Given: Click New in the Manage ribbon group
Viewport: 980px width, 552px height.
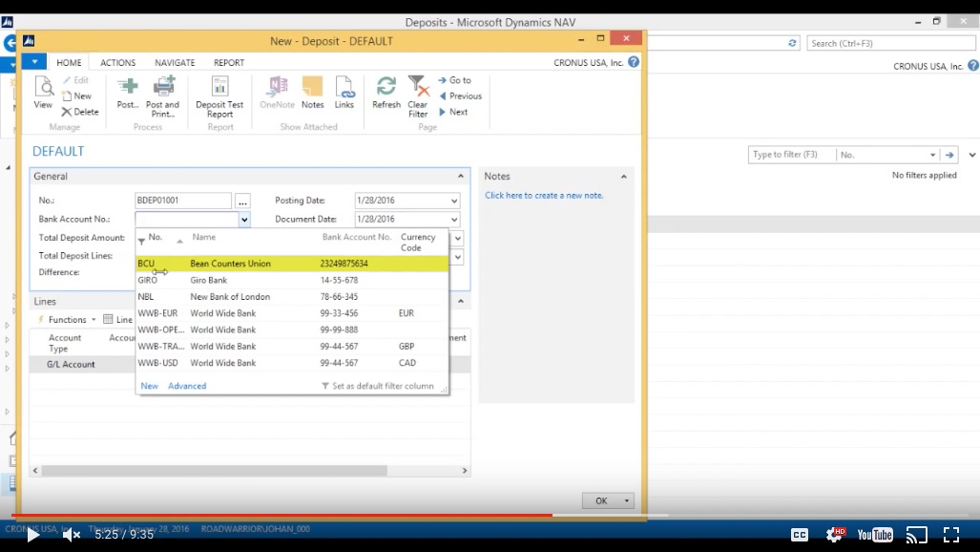Looking at the screenshot, I should click(77, 96).
